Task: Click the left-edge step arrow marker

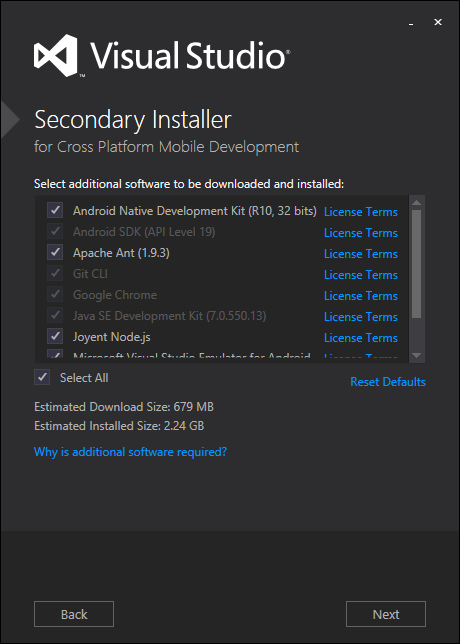Action: pyautogui.click(x=10, y=120)
